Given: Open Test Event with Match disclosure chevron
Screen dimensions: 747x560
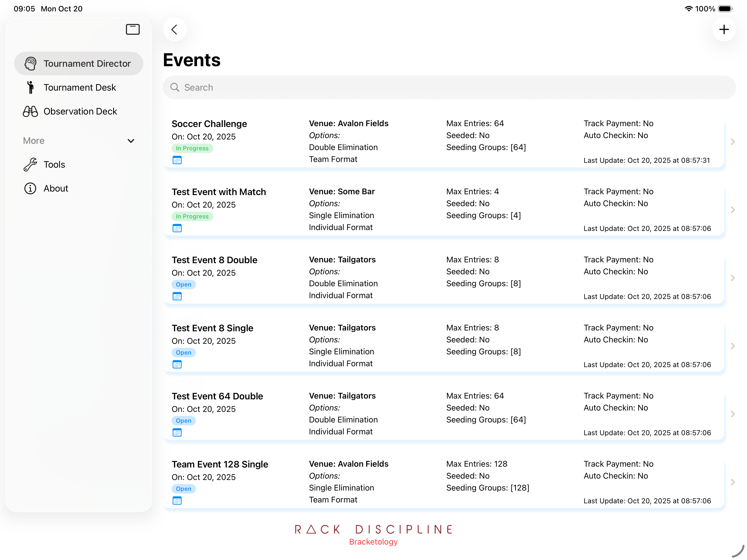Looking at the screenshot, I should (733, 210).
